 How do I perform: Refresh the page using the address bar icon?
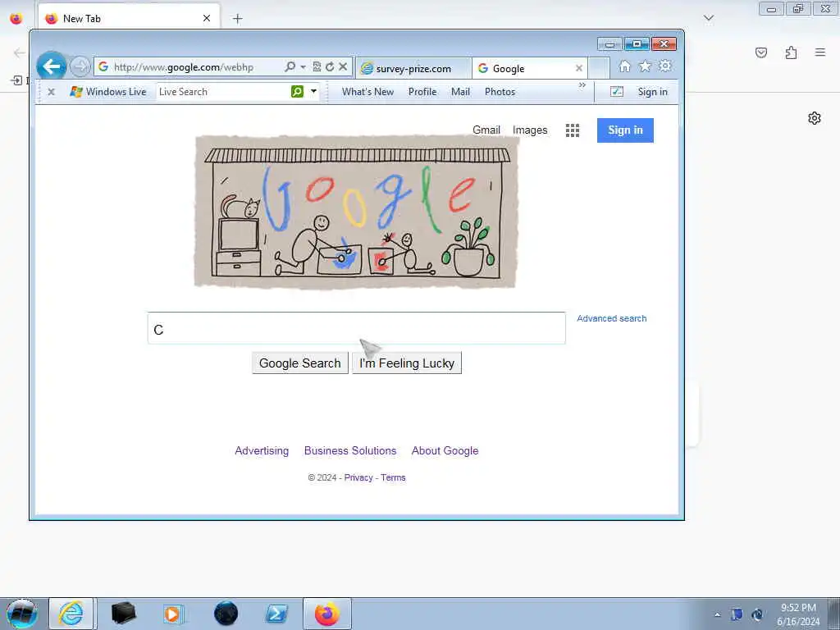[x=330, y=67]
